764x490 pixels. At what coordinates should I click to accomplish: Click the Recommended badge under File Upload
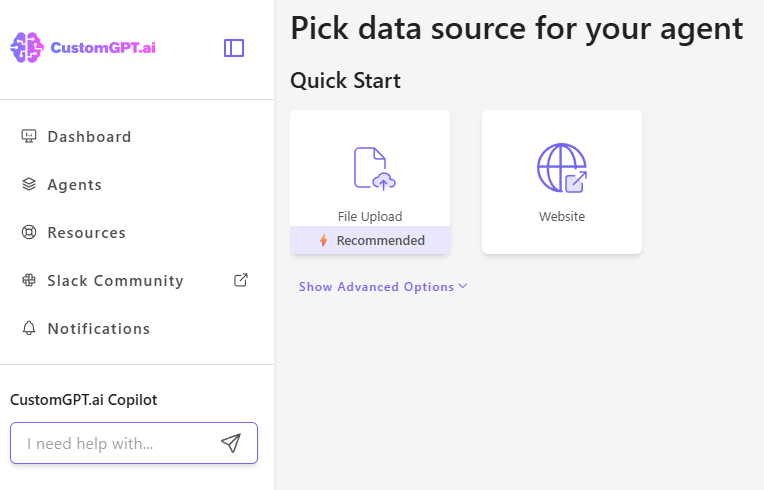(370, 240)
